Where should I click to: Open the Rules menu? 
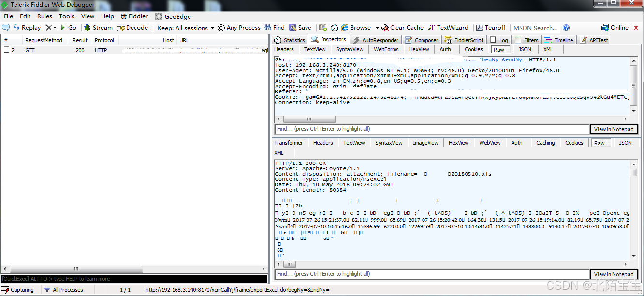coord(44,16)
